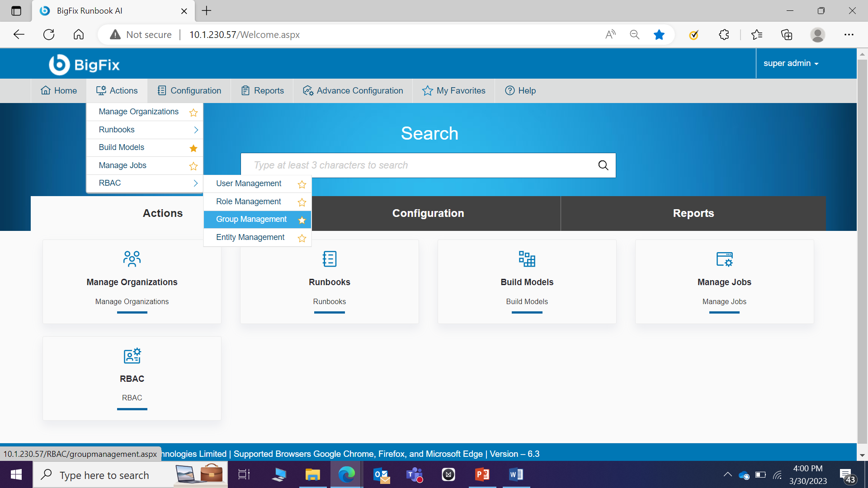Image resolution: width=868 pixels, height=488 pixels.
Task: Click the Runbooks notebook icon card
Action: point(329,259)
